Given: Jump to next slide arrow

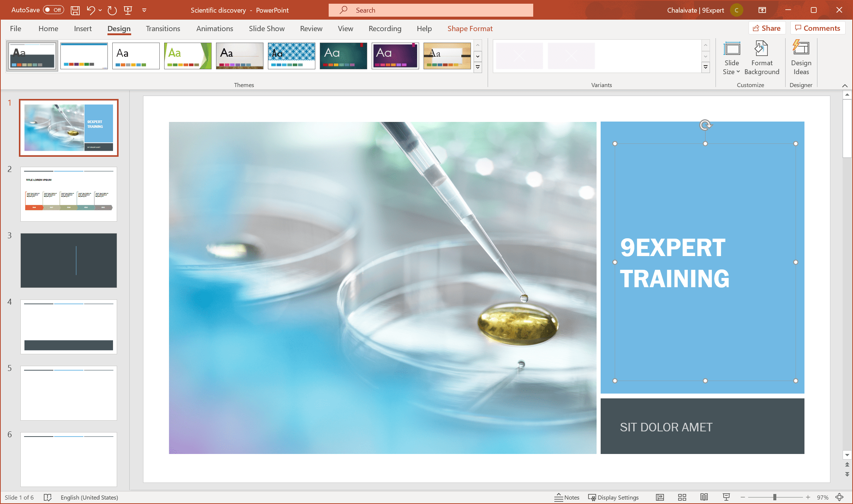Looking at the screenshot, I should click(847, 474).
